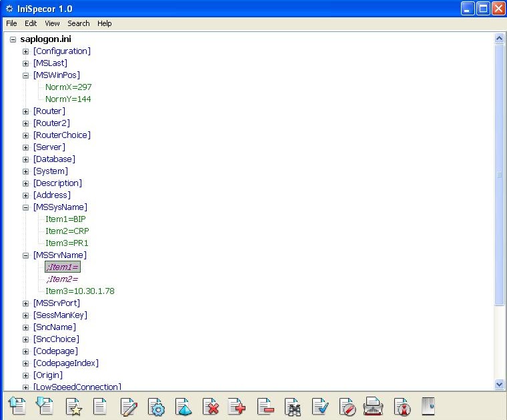Open the Edit menu
The height and width of the screenshot is (420, 507).
point(31,23)
